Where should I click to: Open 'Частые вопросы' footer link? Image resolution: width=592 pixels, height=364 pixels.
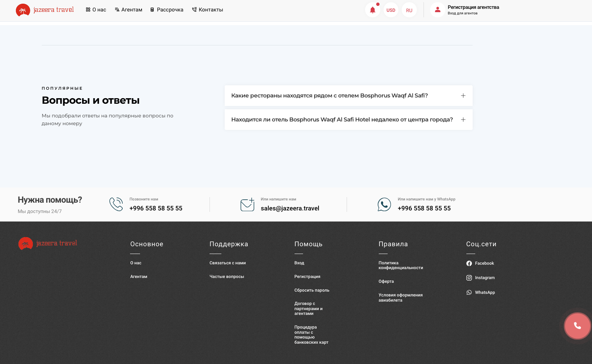click(227, 277)
